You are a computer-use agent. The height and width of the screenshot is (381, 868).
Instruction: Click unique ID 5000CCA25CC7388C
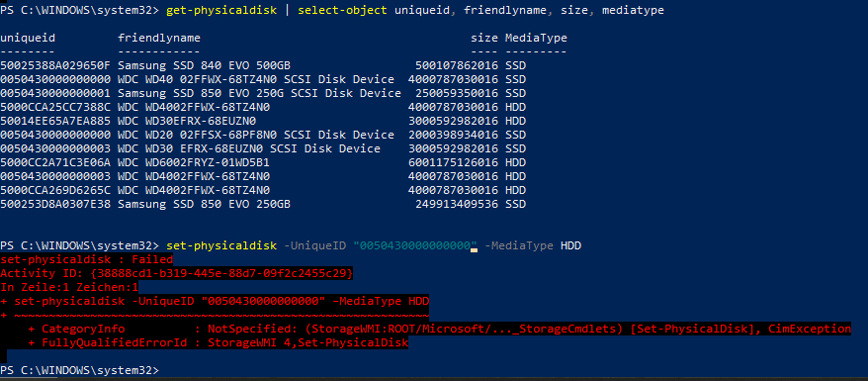55,107
